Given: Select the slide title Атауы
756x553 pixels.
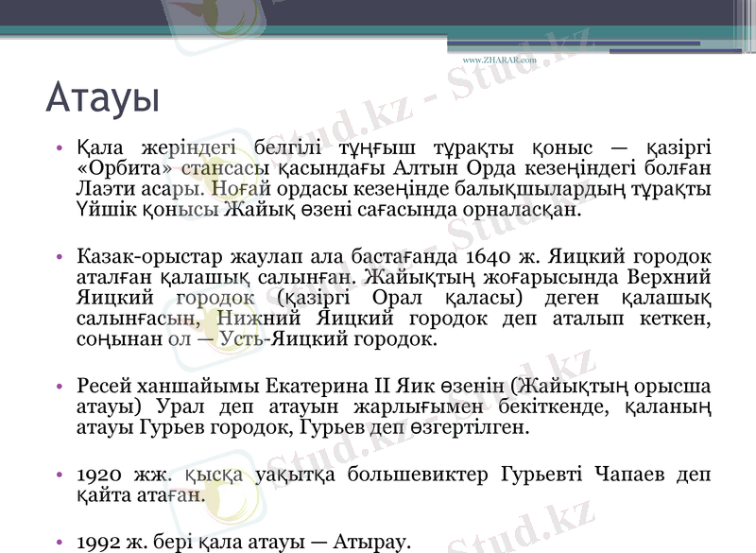Looking at the screenshot, I should click(104, 93).
